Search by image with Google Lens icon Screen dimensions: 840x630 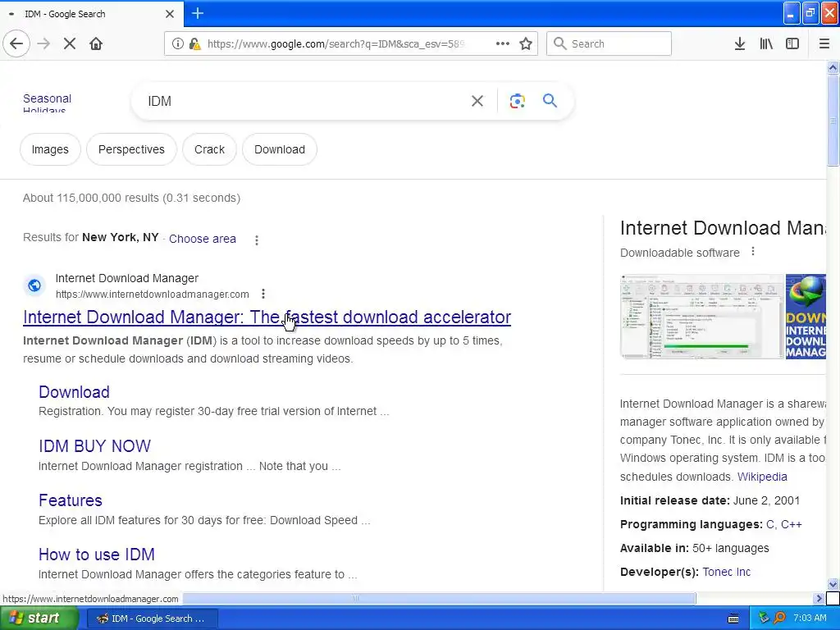pyautogui.click(x=517, y=101)
